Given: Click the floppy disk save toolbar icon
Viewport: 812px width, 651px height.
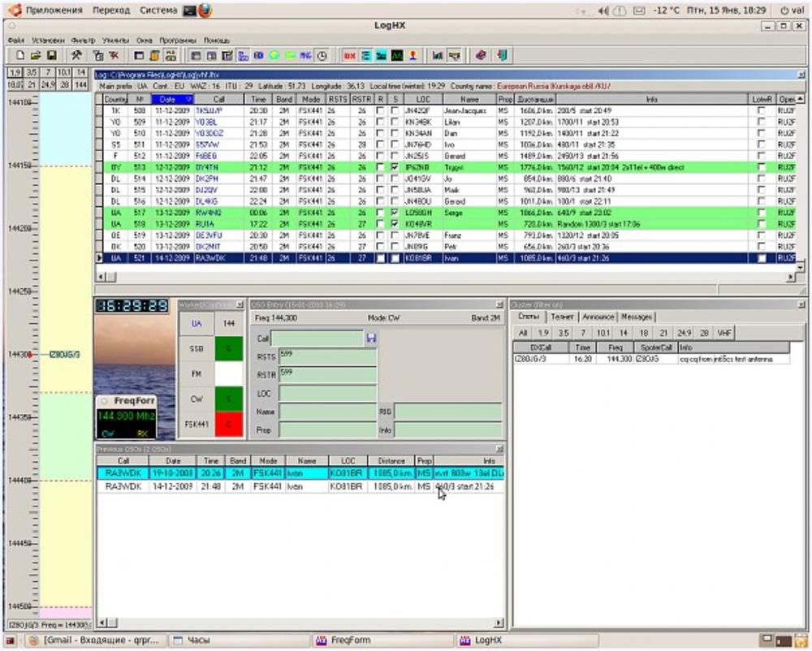Looking at the screenshot, I should click(x=51, y=55).
